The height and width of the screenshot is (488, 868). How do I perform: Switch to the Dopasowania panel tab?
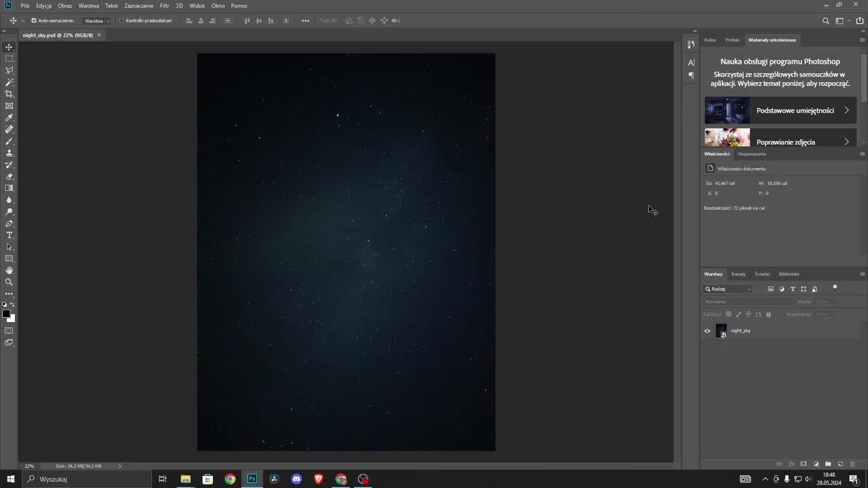752,154
